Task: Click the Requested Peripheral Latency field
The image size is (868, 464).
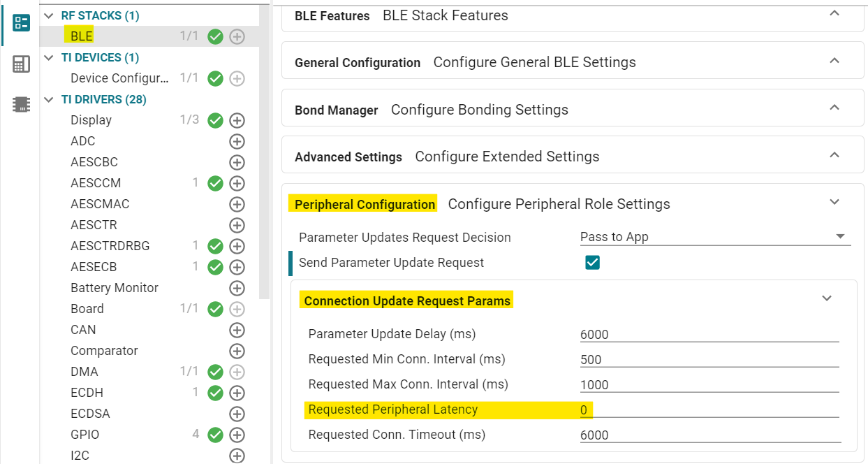Action: click(x=709, y=409)
